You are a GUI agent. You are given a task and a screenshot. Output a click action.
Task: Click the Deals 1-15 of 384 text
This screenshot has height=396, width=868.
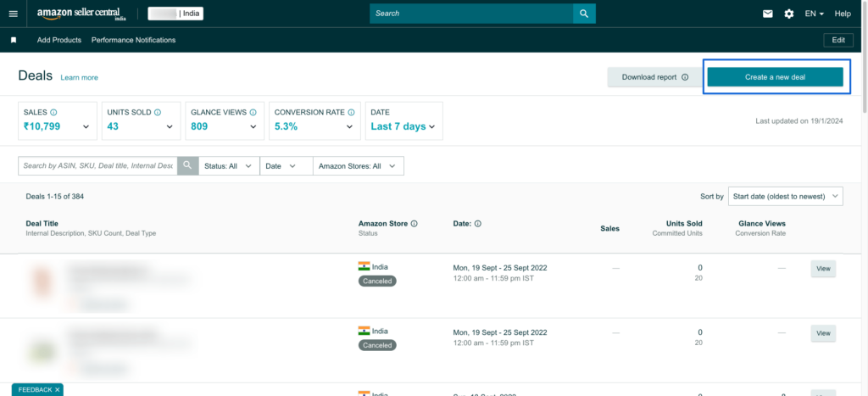pyautogui.click(x=55, y=196)
